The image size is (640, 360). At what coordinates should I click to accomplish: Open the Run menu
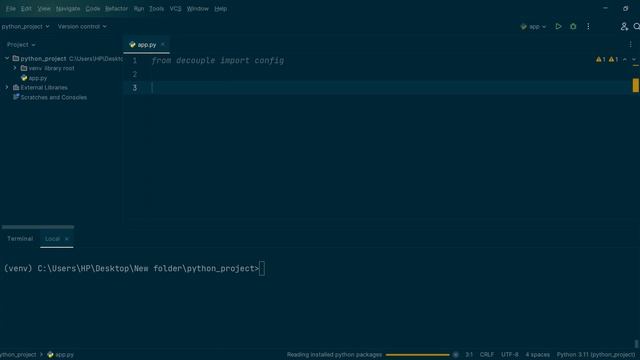[x=139, y=9]
